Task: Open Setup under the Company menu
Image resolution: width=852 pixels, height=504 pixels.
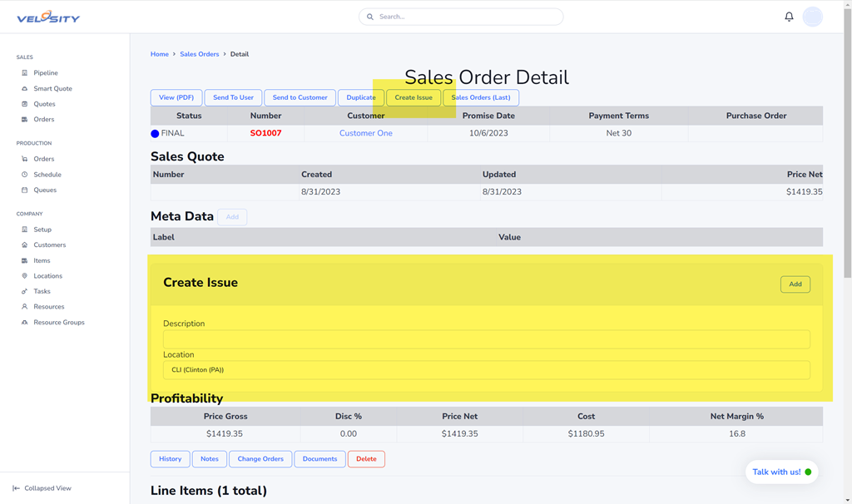Action: coord(42,230)
